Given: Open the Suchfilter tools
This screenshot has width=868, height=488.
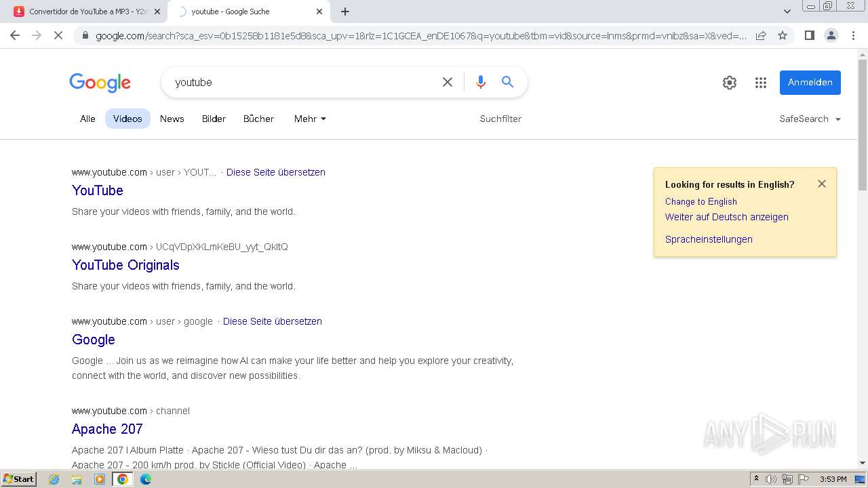Looking at the screenshot, I should tap(500, 119).
